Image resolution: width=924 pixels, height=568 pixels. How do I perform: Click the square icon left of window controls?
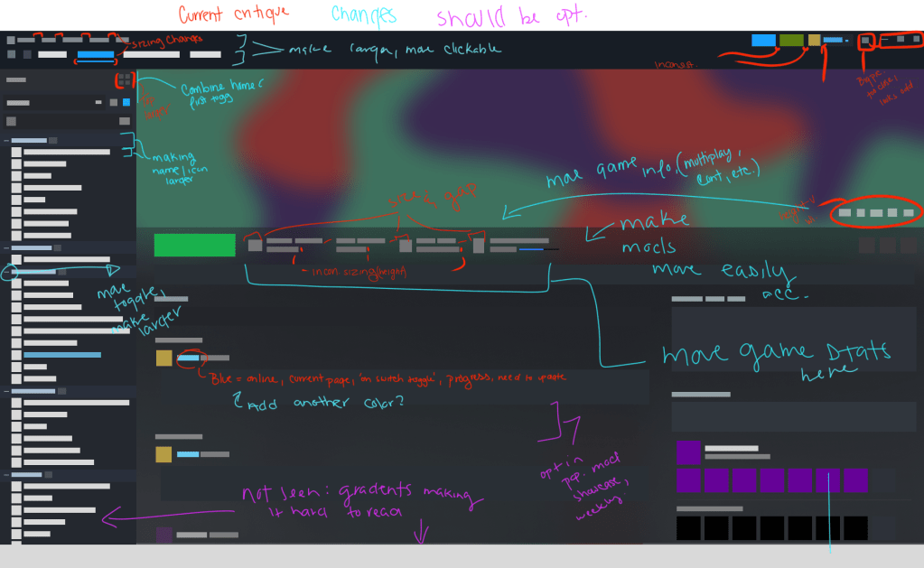[x=865, y=41]
